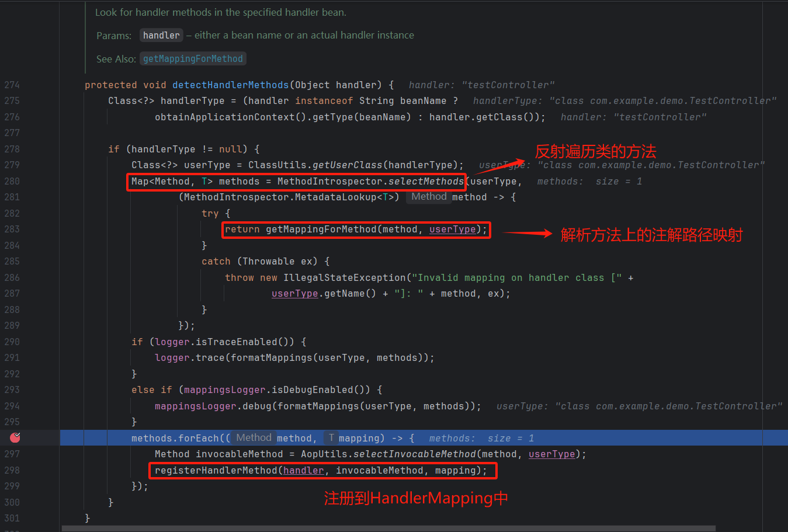This screenshot has width=788, height=532.
Task: Click the underlined userType on line 283
Action: pos(452,230)
